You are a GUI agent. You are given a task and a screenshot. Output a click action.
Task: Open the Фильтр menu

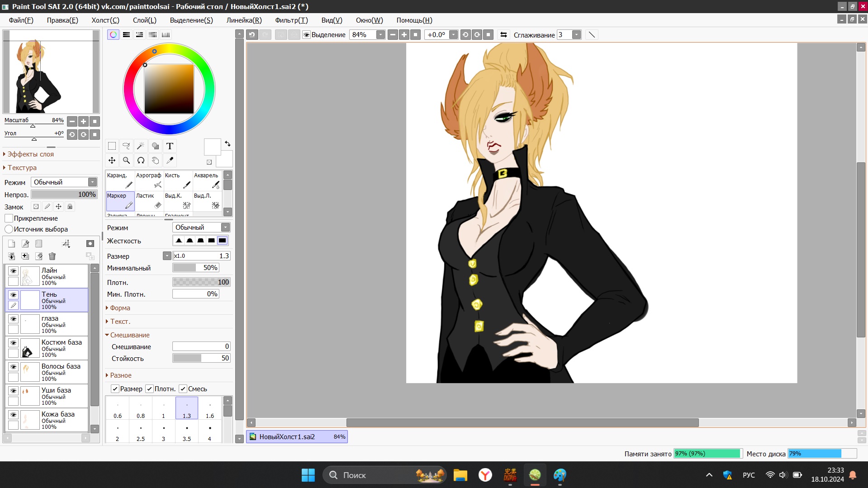coord(291,20)
